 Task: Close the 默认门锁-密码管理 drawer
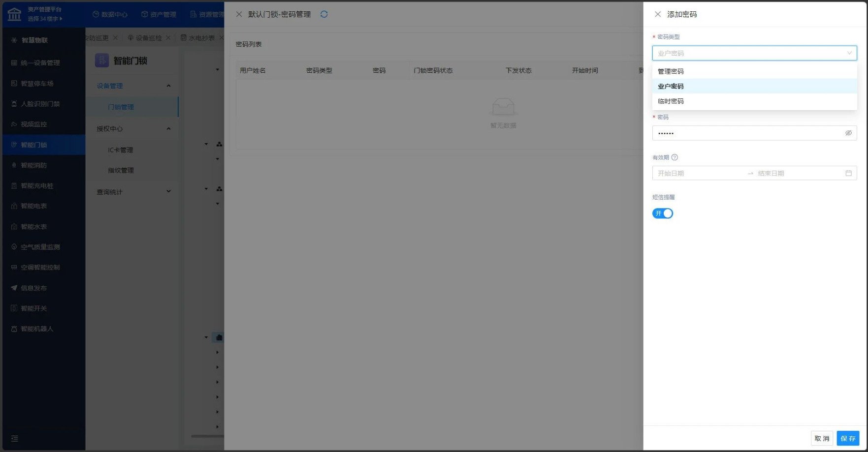[x=239, y=14]
